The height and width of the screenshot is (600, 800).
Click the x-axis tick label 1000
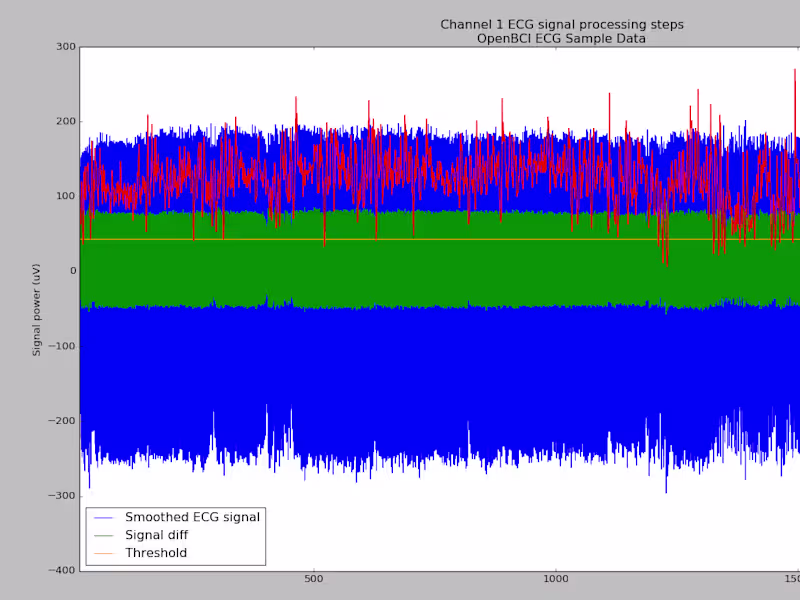pos(556,579)
